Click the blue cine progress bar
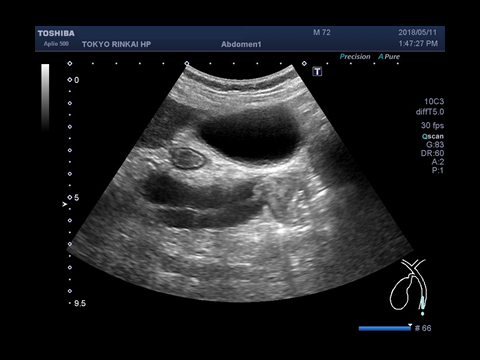Image resolution: width=480 pixels, height=360 pixels. click(384, 328)
